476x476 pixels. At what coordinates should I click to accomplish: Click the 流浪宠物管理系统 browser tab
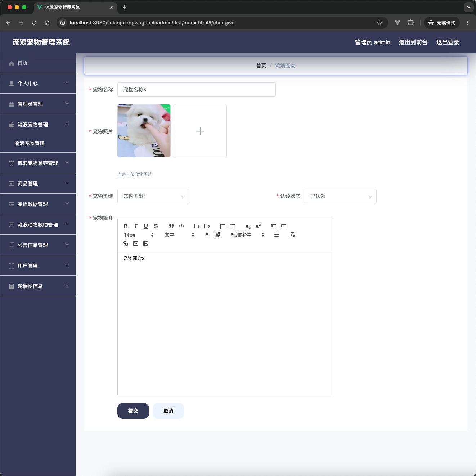tap(75, 7)
